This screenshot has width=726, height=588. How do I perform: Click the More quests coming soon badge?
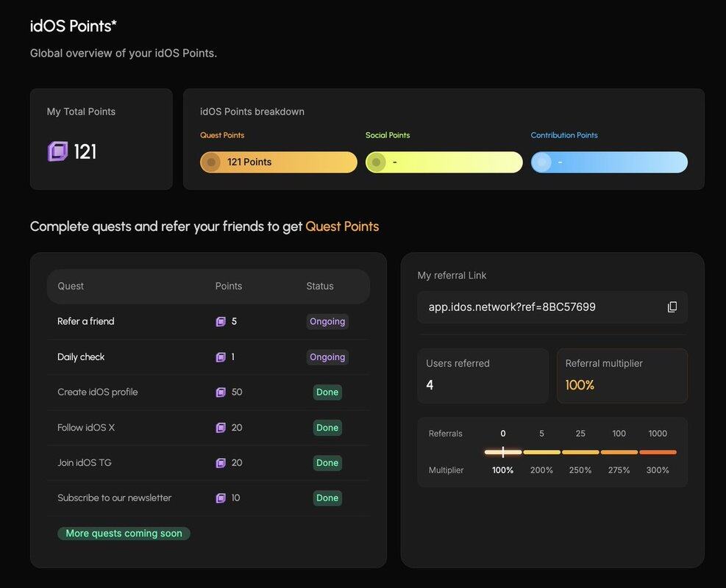[x=124, y=534]
